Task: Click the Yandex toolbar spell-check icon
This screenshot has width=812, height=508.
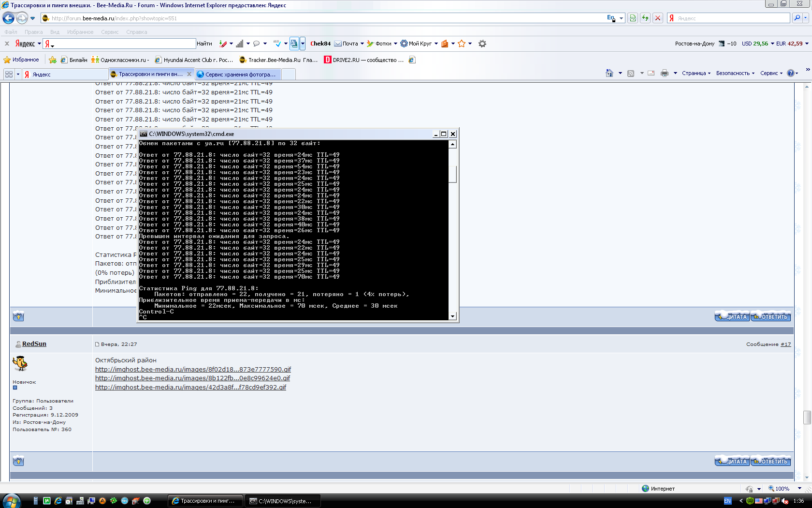Action: [277, 44]
